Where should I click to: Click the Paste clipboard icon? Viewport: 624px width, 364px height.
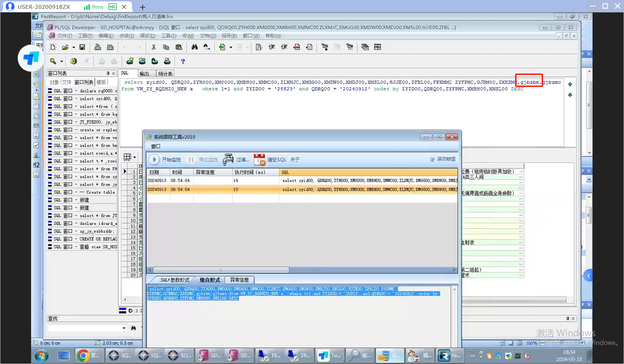point(179,47)
